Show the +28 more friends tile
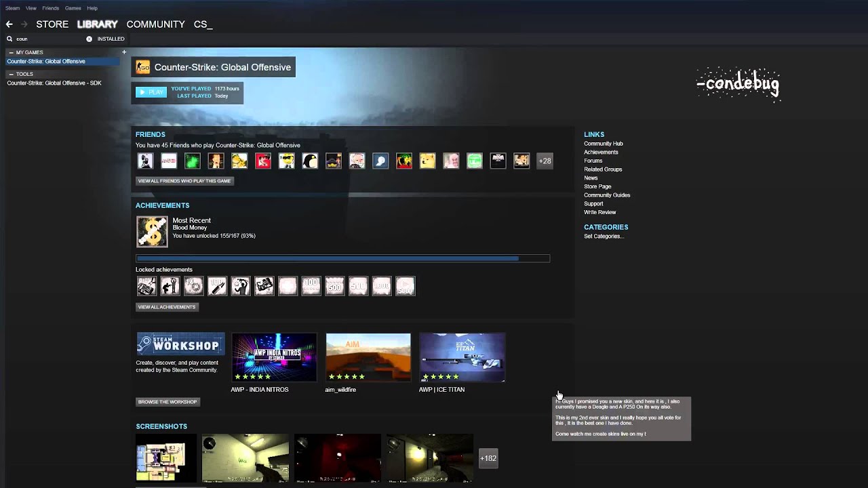Viewport: 868px width, 488px height. [x=545, y=161]
